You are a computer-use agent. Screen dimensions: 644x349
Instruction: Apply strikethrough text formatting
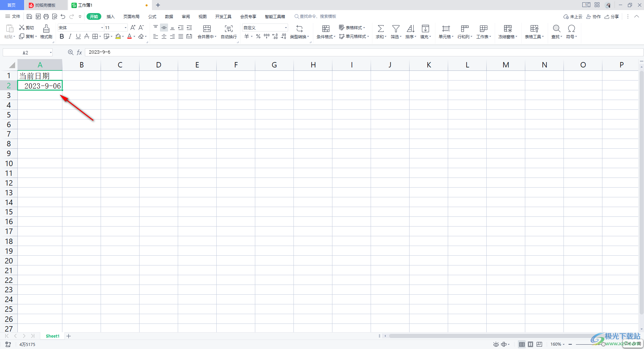[87, 36]
